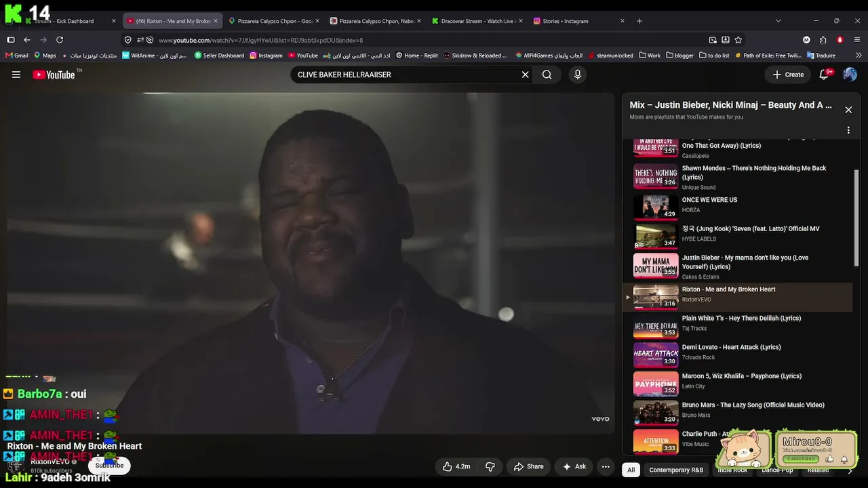
Task: Close the Stories Instagram tab
Action: [623, 21]
